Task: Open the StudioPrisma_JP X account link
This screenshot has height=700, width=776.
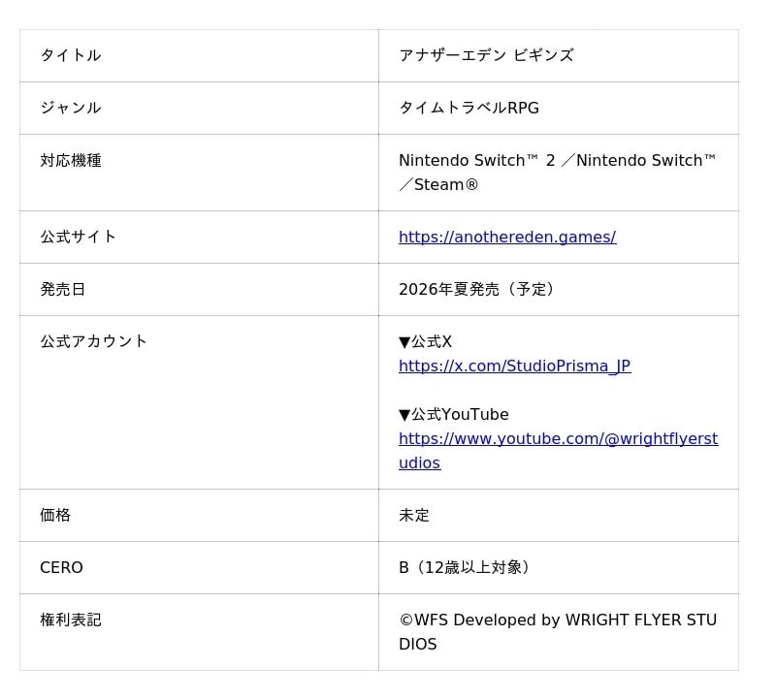Action: pyautogui.click(x=514, y=366)
